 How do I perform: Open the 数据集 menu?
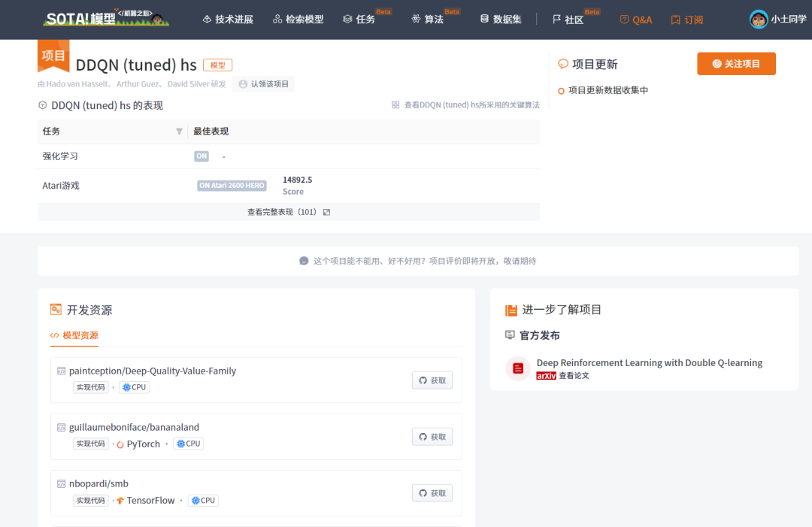coord(501,19)
